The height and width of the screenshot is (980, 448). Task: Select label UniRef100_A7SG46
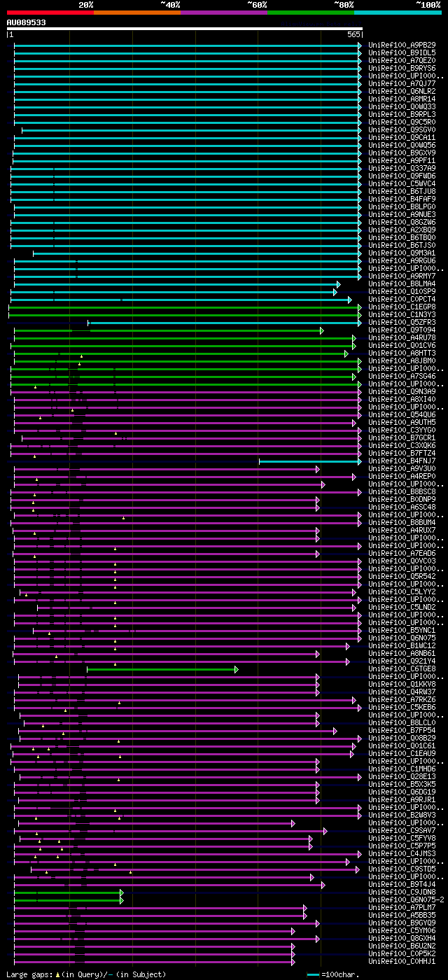pyautogui.click(x=402, y=376)
